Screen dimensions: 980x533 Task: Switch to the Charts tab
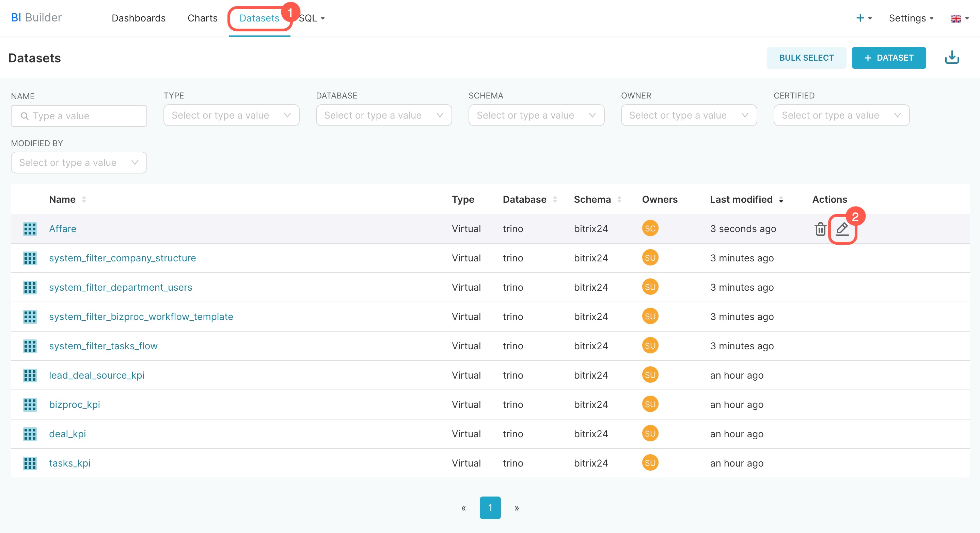click(x=202, y=18)
